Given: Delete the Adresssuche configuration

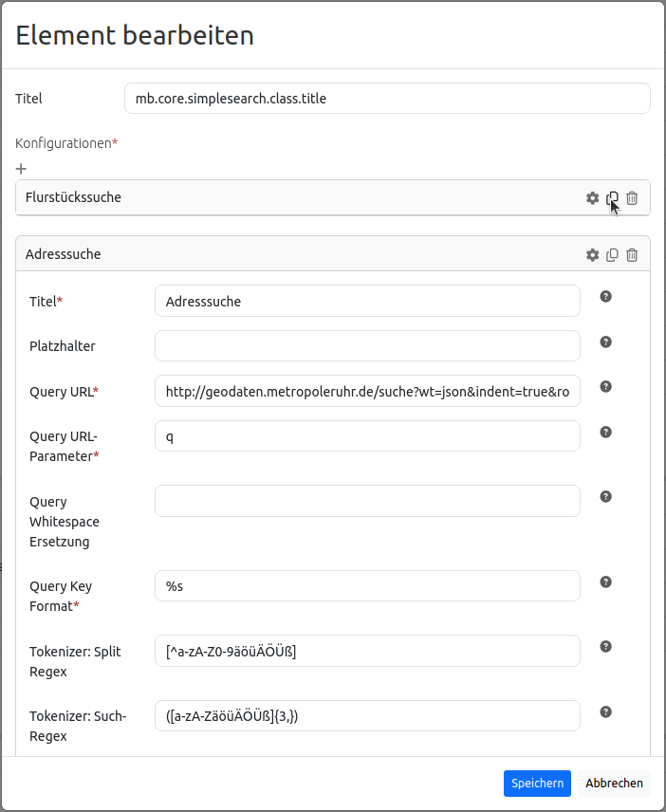Looking at the screenshot, I should (632, 255).
